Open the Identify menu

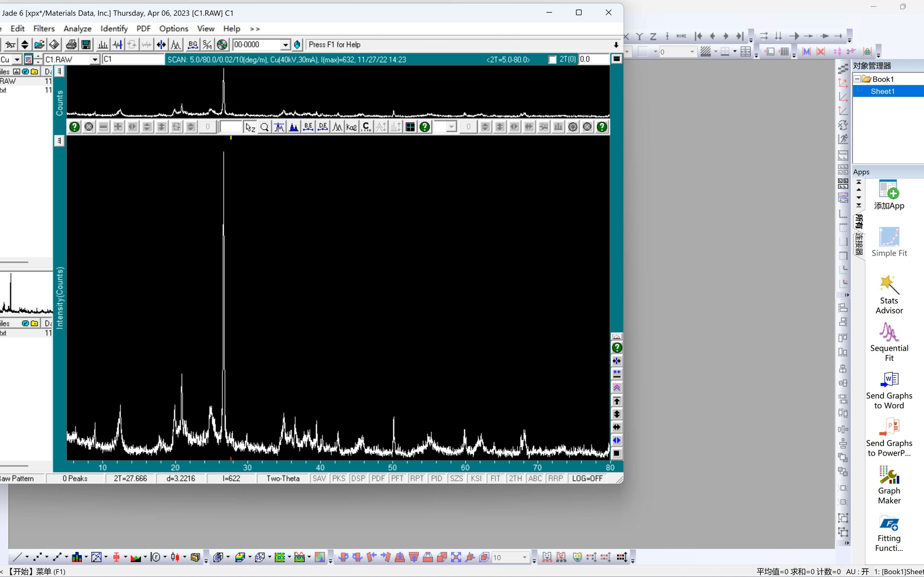click(114, 29)
